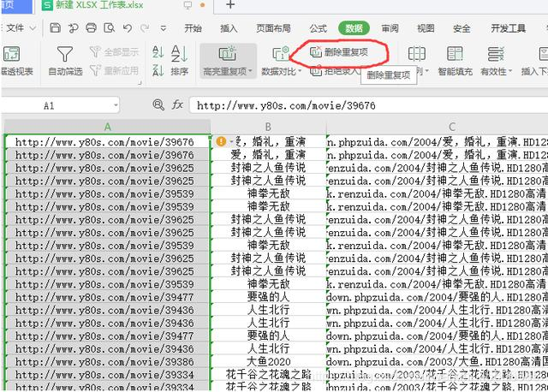Click cell containing 大鱼2020
The image size is (548, 392).
pos(268,361)
